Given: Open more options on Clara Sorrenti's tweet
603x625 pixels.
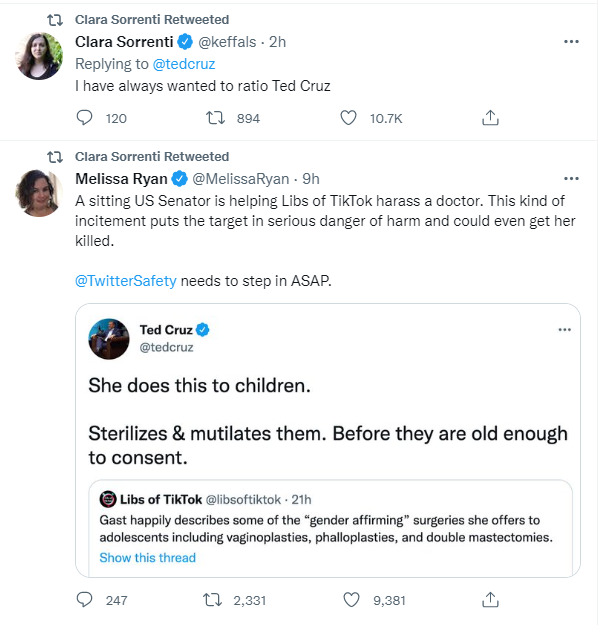Looking at the screenshot, I should [x=571, y=42].
